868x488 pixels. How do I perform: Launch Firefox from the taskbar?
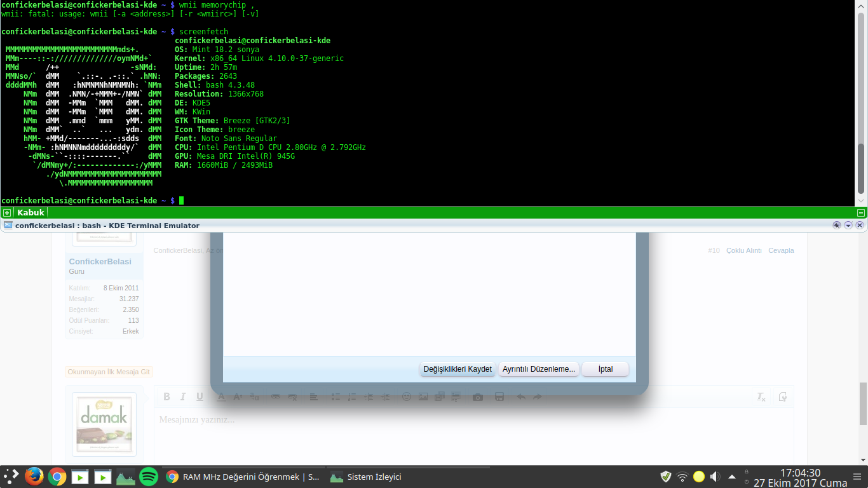[34, 477]
